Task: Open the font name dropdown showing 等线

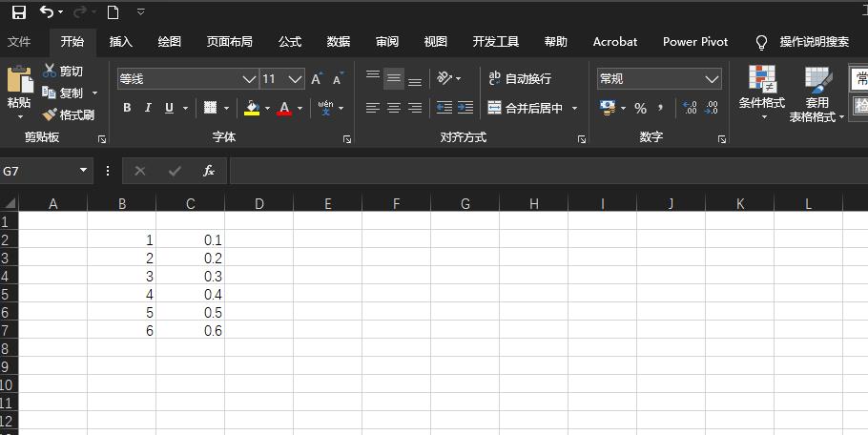Action: pyautogui.click(x=250, y=79)
